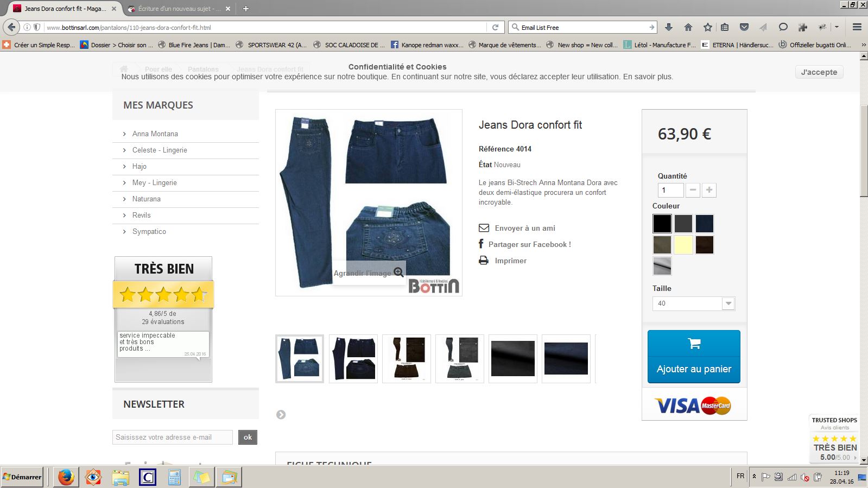Open Kanope redman waxx bookmark
This screenshot has height=488, width=868.
(427, 45)
